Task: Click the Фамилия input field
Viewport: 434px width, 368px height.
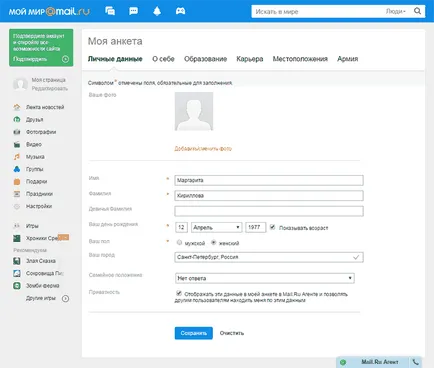Action: click(269, 196)
